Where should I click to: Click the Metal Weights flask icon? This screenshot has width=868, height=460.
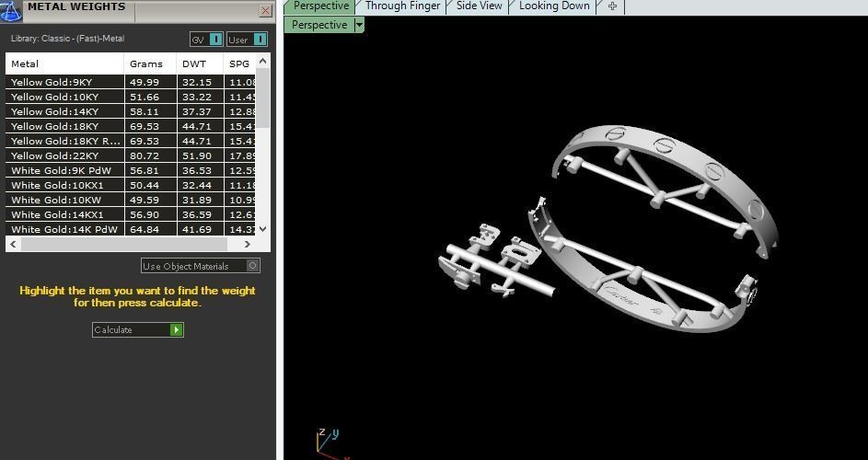click(10, 11)
